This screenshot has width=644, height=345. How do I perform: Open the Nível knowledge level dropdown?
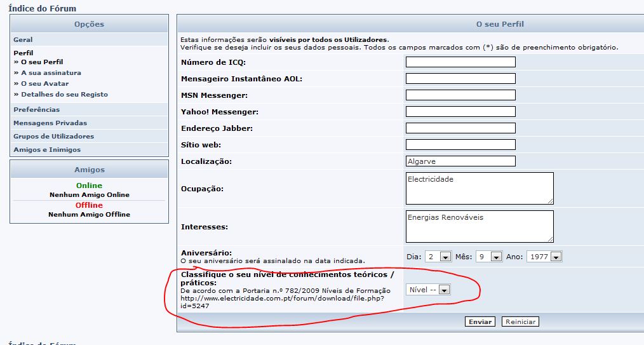444,290
